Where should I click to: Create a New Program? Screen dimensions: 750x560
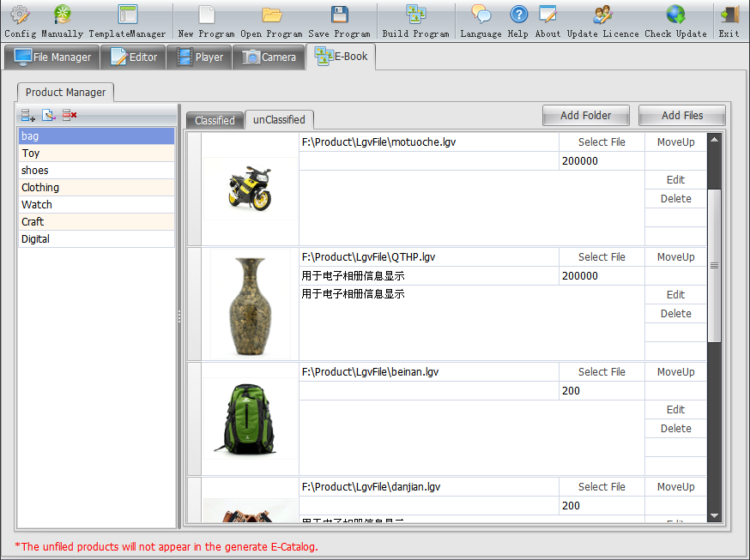207,15
